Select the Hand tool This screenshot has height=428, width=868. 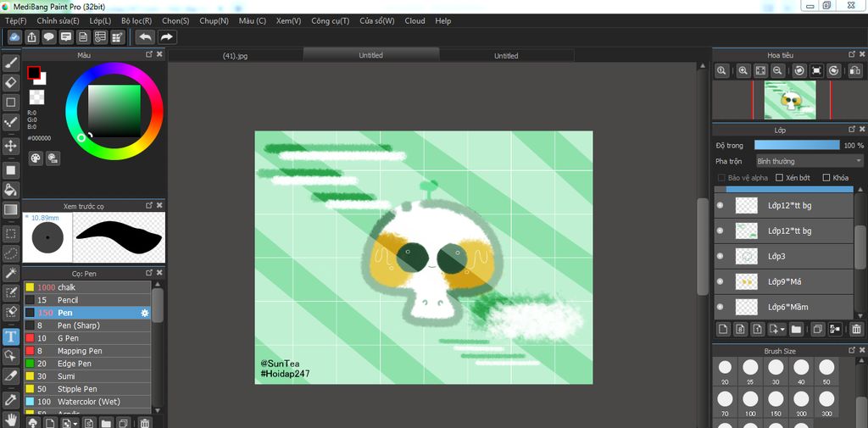click(10, 419)
